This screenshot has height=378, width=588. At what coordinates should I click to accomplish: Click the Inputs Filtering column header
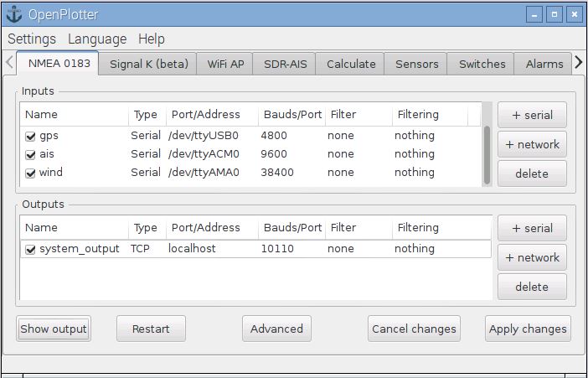click(430, 115)
